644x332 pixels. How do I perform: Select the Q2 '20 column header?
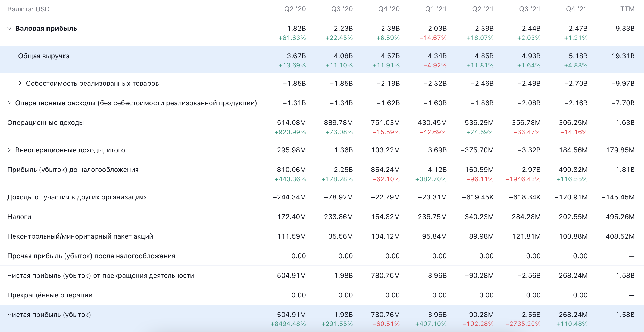(x=295, y=9)
